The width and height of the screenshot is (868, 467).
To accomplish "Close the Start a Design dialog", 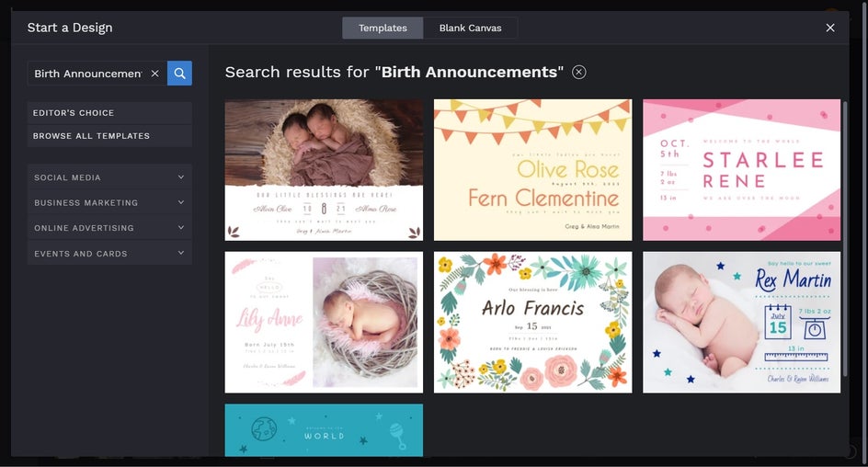I will coord(829,28).
